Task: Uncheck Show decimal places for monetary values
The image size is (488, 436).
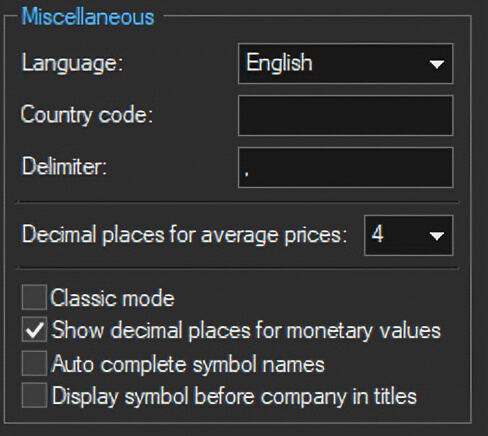Action: coord(34,329)
